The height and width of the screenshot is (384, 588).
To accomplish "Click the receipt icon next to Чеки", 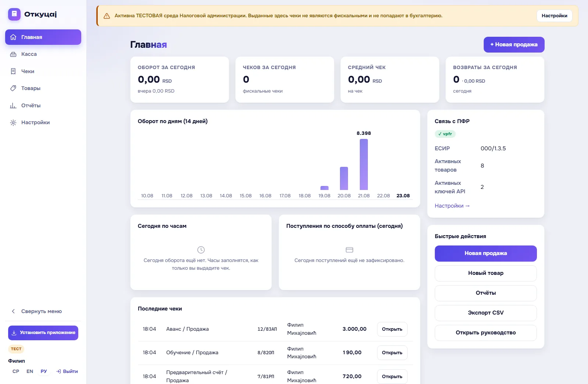I will [13, 71].
